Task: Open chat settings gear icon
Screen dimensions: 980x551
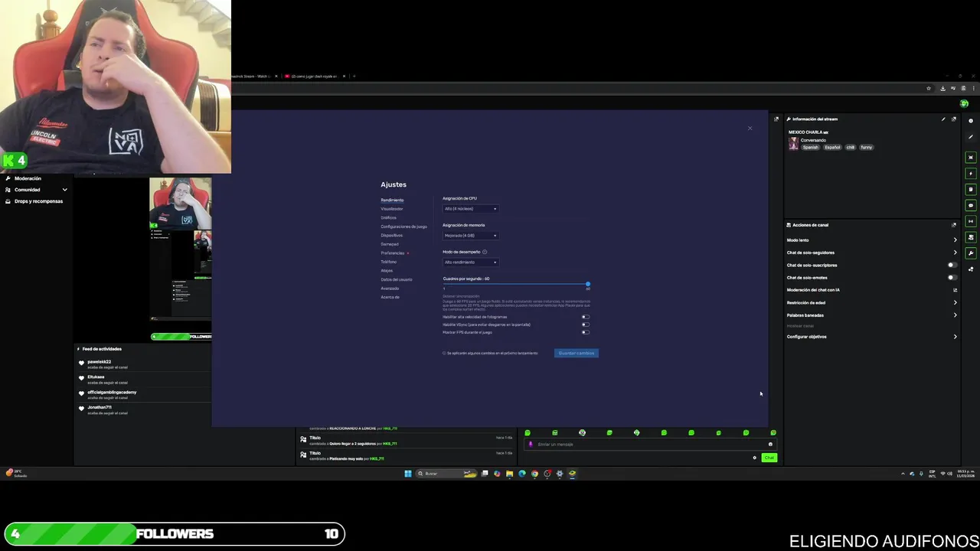Action: click(x=754, y=458)
